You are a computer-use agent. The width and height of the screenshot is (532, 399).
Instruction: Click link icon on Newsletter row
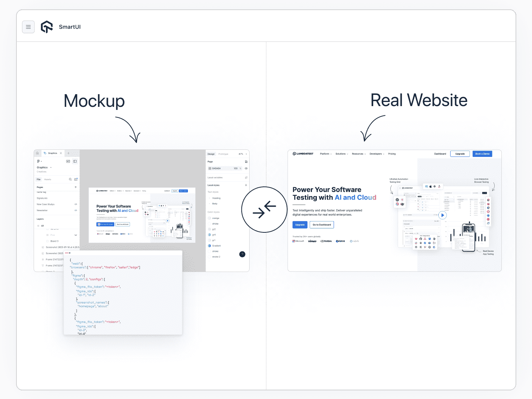point(76,210)
